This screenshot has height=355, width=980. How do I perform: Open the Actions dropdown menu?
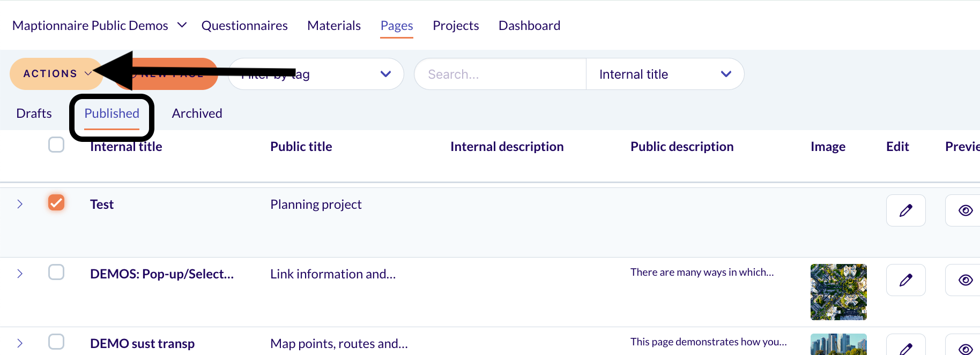tap(56, 74)
